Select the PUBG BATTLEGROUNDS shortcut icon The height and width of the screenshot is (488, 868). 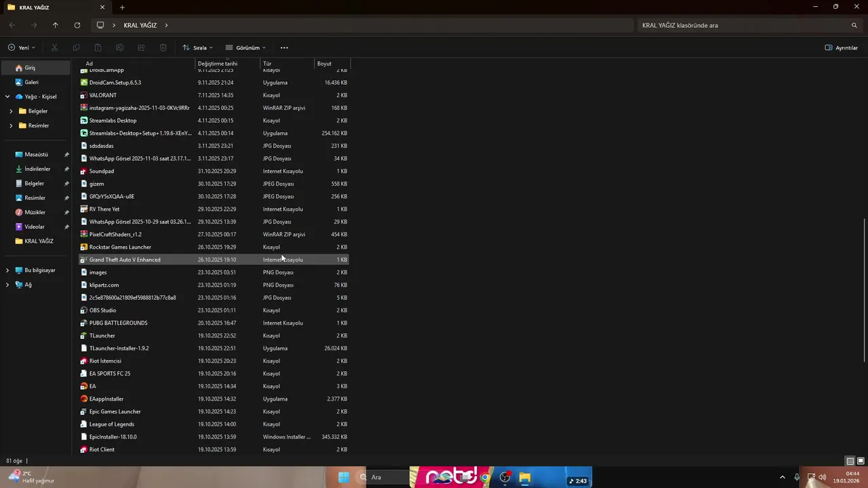point(84,323)
